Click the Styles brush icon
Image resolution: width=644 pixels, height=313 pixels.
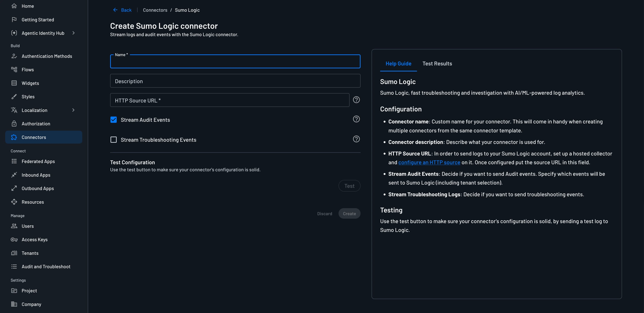[x=14, y=97]
